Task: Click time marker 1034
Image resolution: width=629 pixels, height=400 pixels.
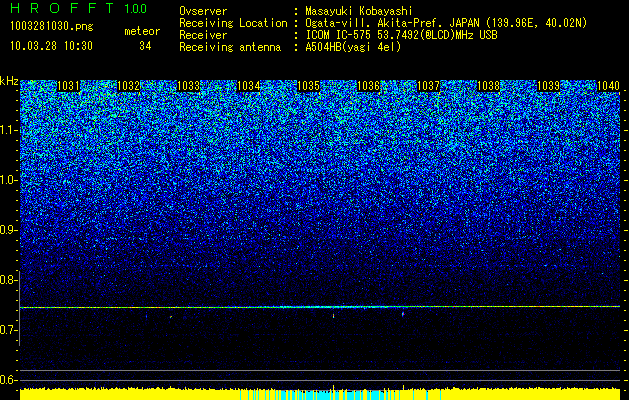Action: coord(248,86)
